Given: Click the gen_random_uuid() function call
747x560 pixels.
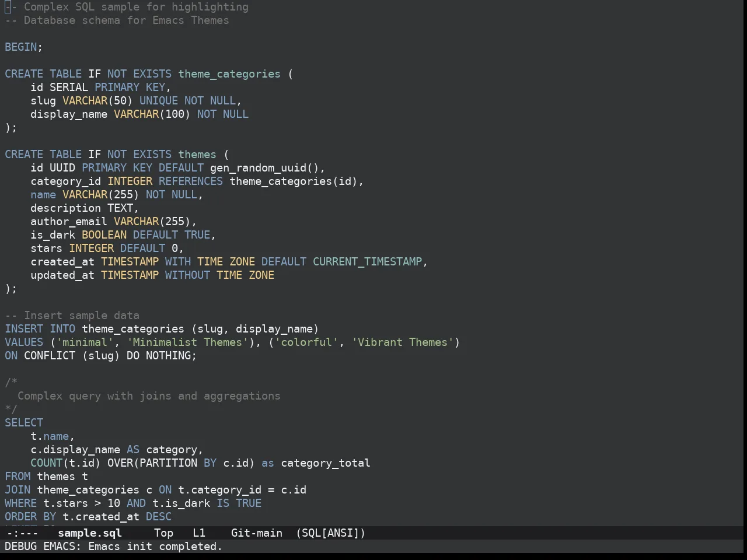Looking at the screenshot, I should [x=264, y=167].
